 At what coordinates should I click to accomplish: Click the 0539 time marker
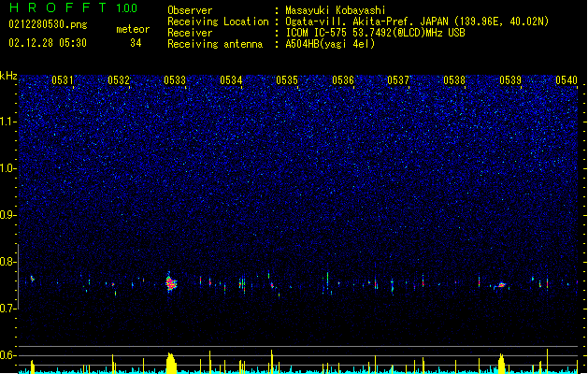(510, 80)
